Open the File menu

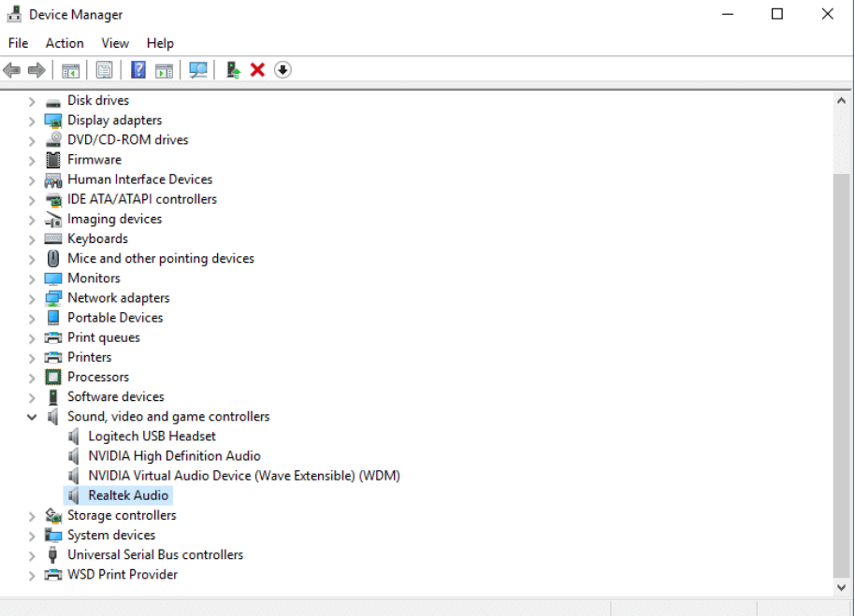pyautogui.click(x=18, y=43)
